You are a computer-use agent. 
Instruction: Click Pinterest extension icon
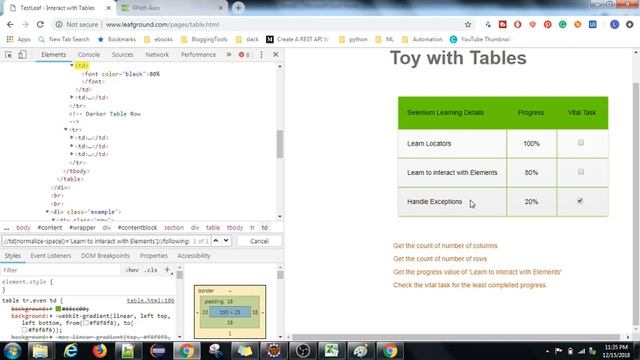click(x=547, y=24)
